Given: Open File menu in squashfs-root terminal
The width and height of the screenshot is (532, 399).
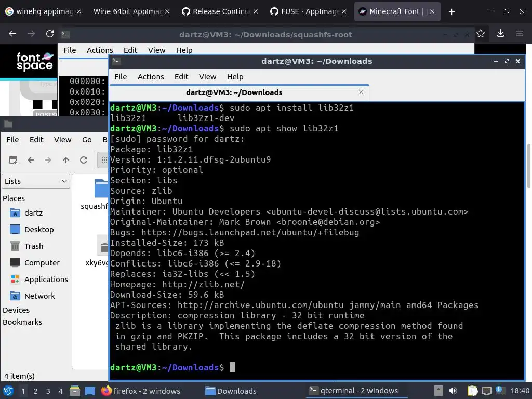Looking at the screenshot, I should (x=70, y=50).
